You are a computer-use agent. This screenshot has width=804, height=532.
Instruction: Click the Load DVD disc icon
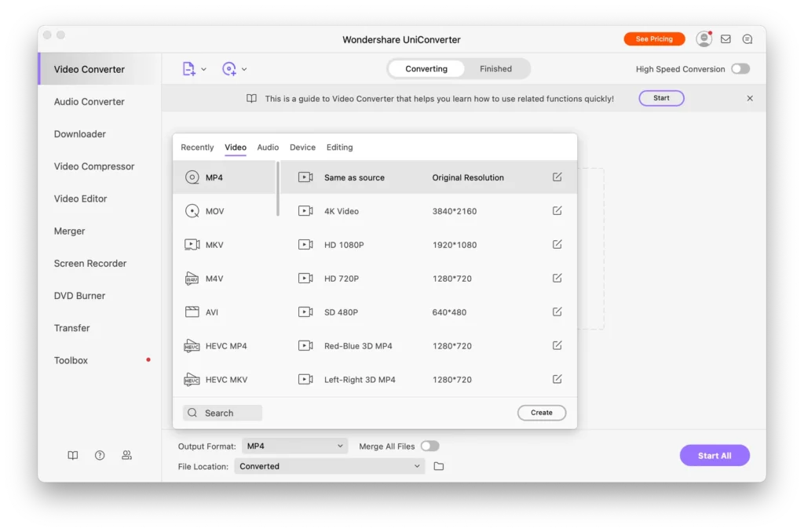coord(229,69)
